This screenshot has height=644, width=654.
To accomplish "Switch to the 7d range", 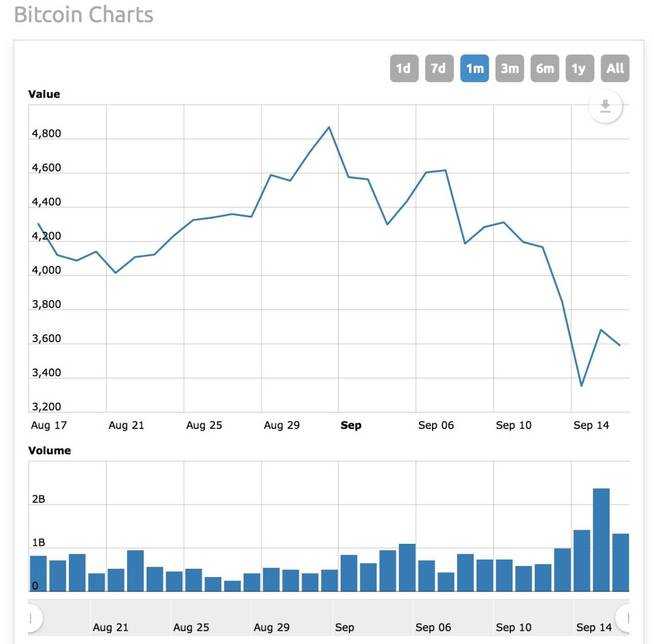I will pyautogui.click(x=438, y=68).
